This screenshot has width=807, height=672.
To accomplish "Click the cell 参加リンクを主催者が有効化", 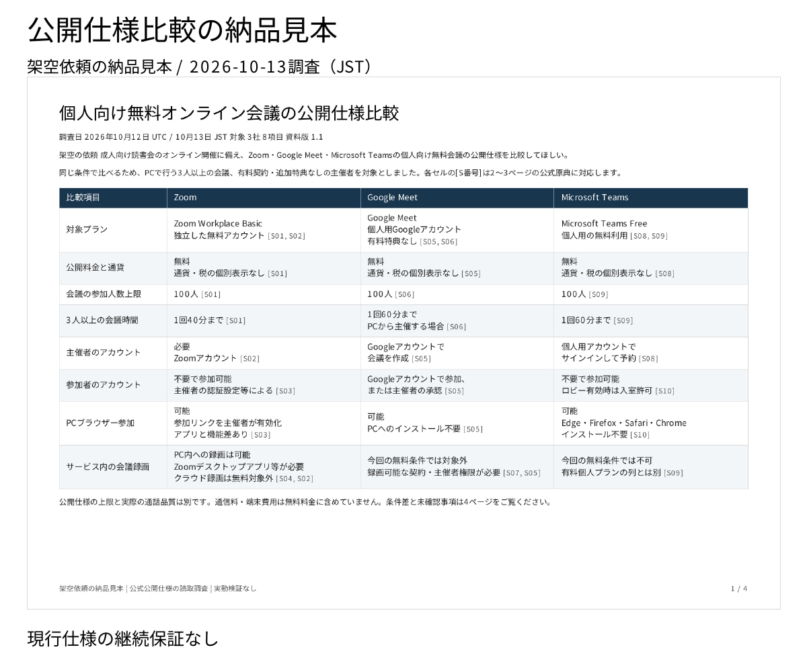I will coord(264,423).
